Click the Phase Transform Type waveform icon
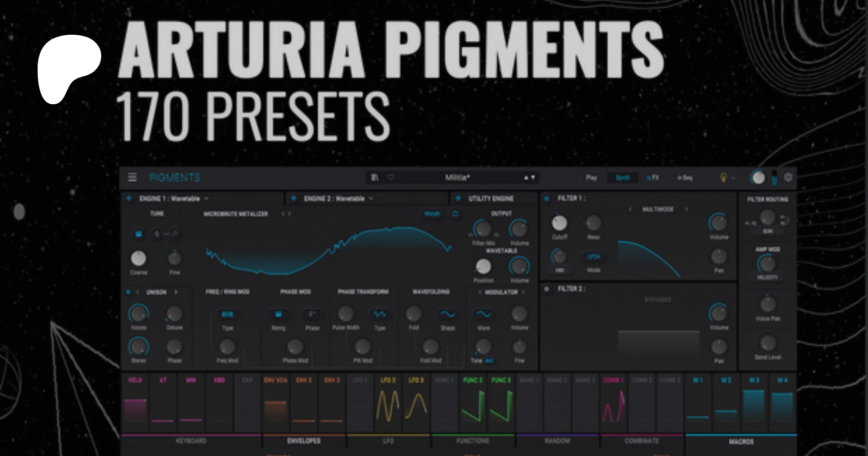This screenshot has width=868, height=456. (x=380, y=315)
